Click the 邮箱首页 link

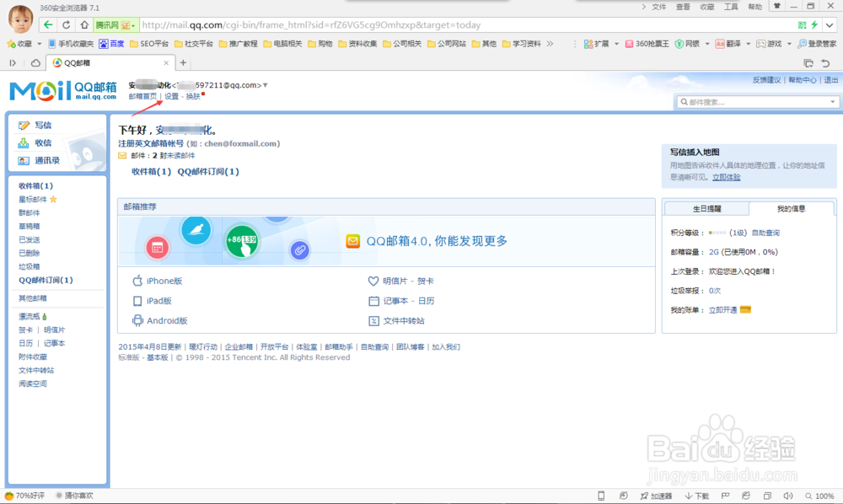[x=142, y=96]
